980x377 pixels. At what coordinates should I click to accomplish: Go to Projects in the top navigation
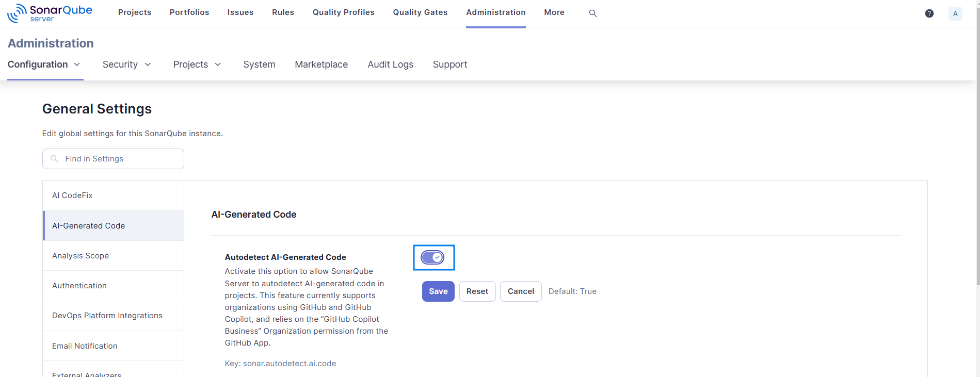click(135, 12)
